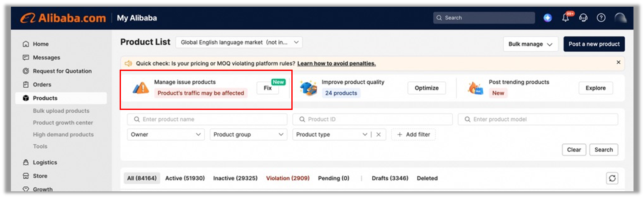Click the warning triangle issue products icon
The height and width of the screenshot is (198, 644).
141,88
